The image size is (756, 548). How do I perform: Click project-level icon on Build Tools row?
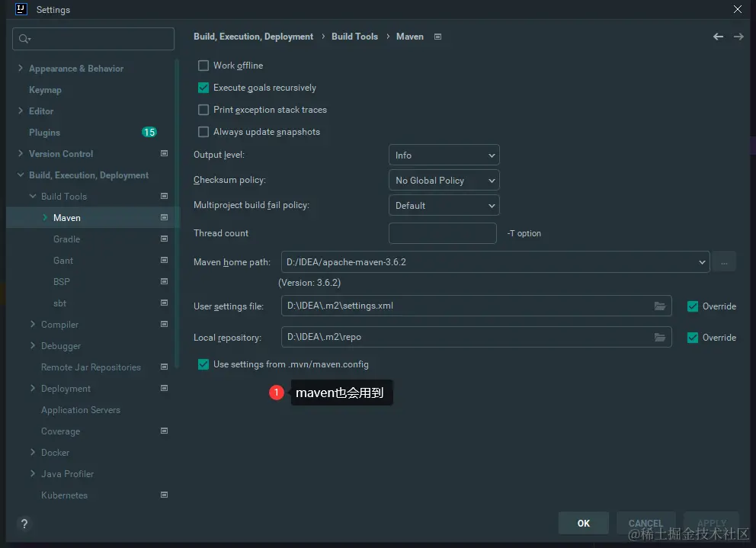click(x=164, y=196)
